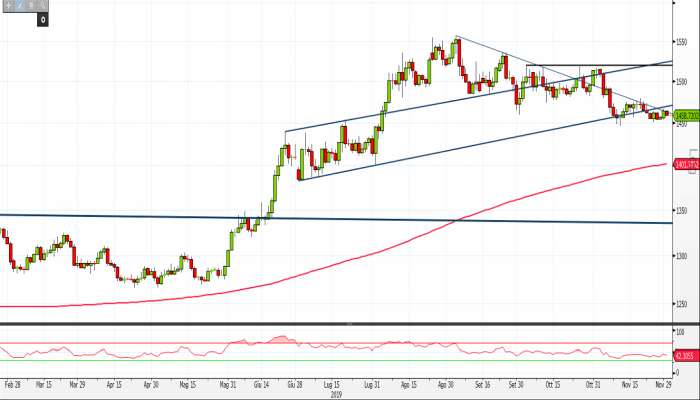Click the dark gear icon under toolbar
Viewport: 700px width, 400px height.
43,19
